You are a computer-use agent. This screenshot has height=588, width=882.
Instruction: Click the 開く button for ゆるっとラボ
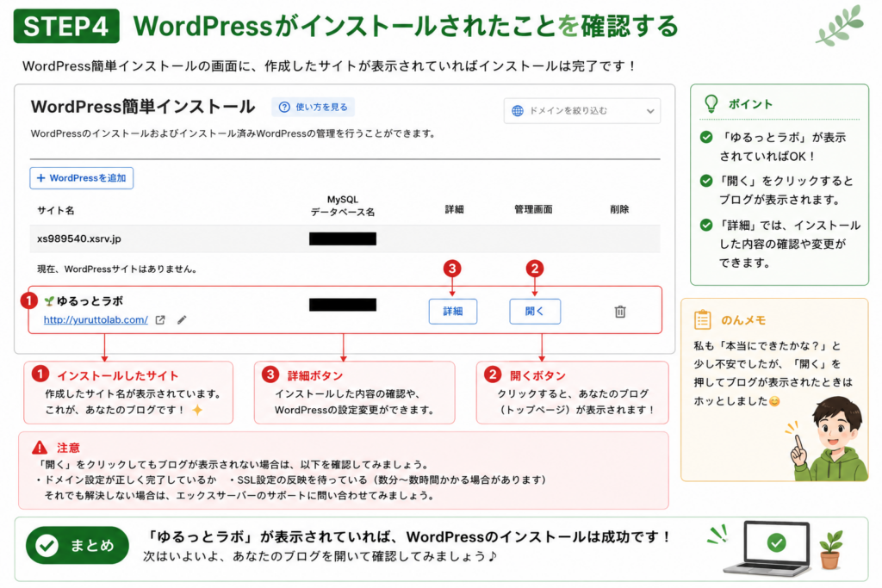pyautogui.click(x=534, y=312)
